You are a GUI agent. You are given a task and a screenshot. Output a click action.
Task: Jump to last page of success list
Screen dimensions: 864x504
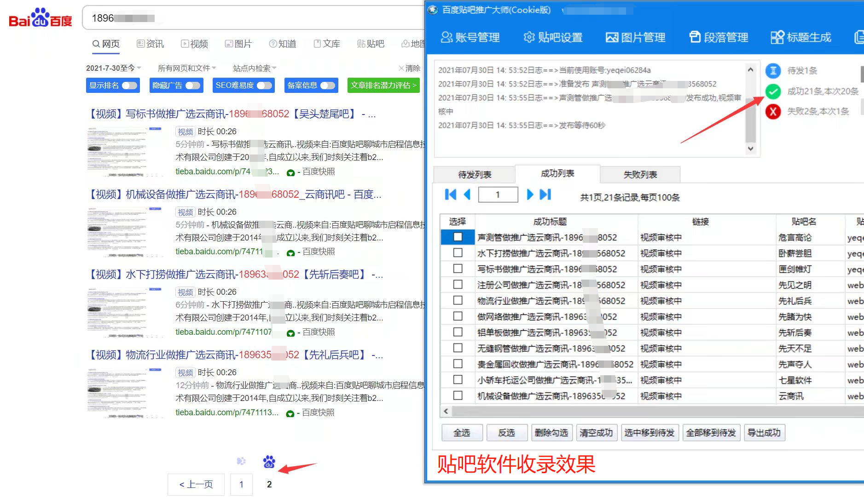point(545,195)
